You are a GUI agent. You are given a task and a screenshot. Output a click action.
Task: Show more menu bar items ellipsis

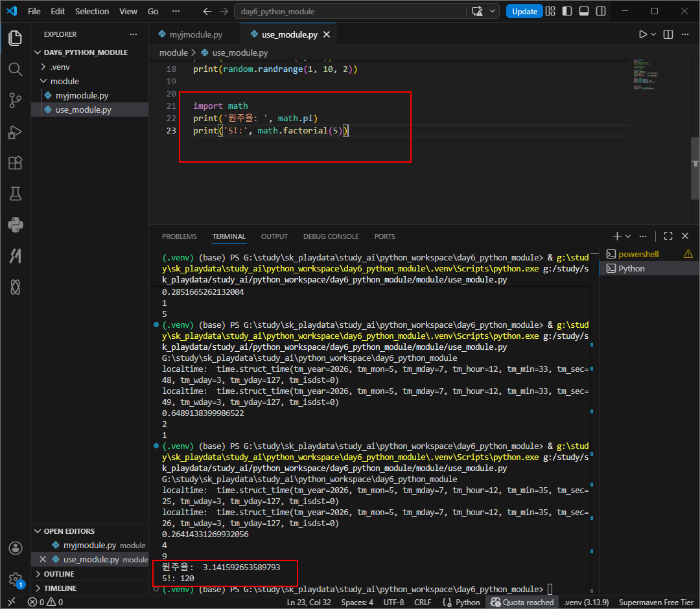point(176,11)
